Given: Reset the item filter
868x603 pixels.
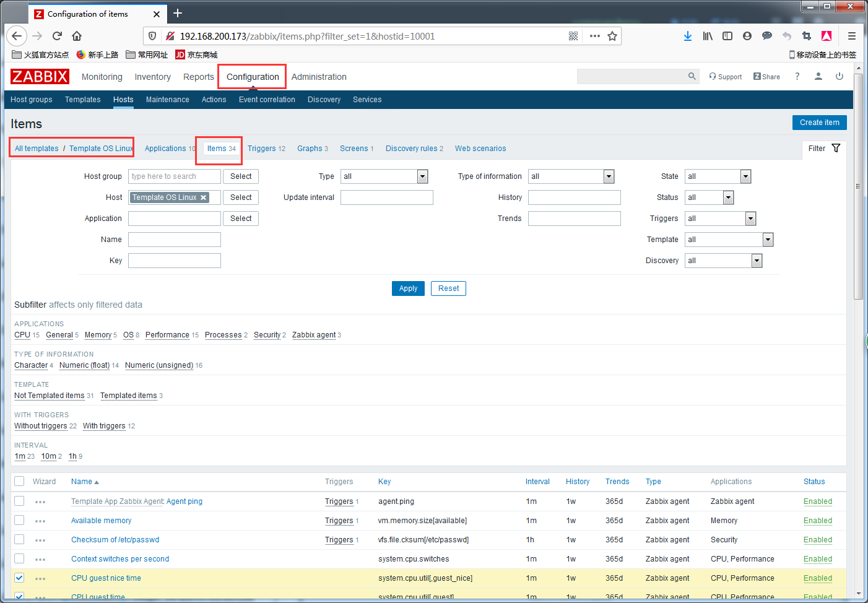Looking at the screenshot, I should click(449, 288).
